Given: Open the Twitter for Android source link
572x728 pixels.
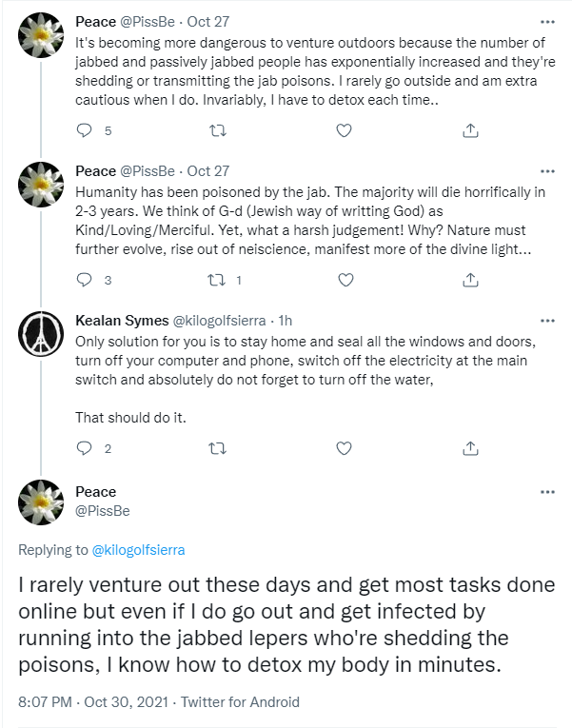Looking at the screenshot, I should (240, 702).
